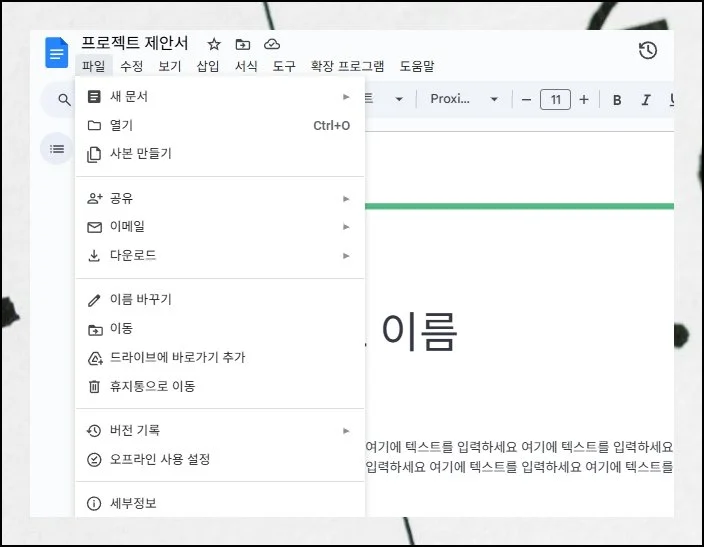Toggle bold formatting
The width and height of the screenshot is (704, 547).
tap(617, 100)
